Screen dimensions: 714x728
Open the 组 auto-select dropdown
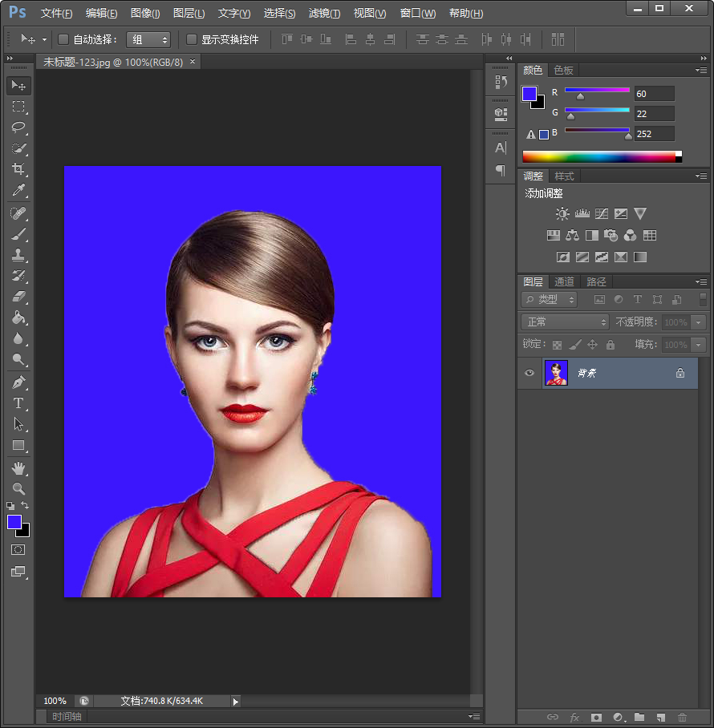[x=148, y=39]
